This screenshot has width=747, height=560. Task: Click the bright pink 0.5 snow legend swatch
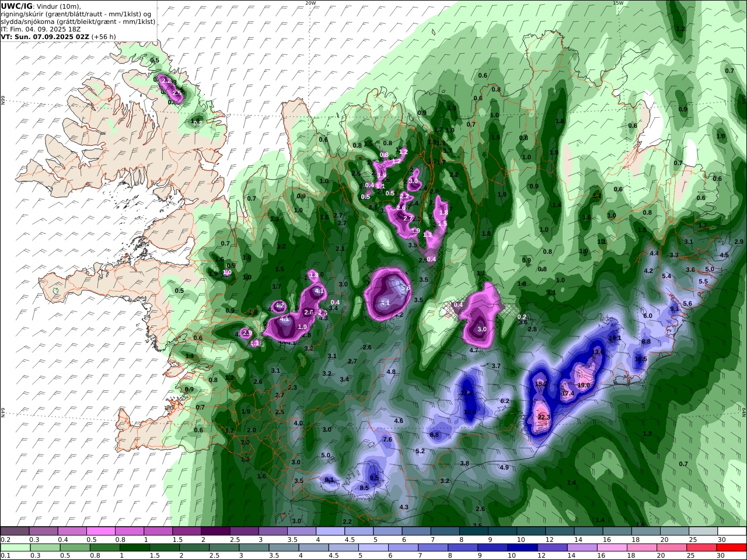(100, 531)
